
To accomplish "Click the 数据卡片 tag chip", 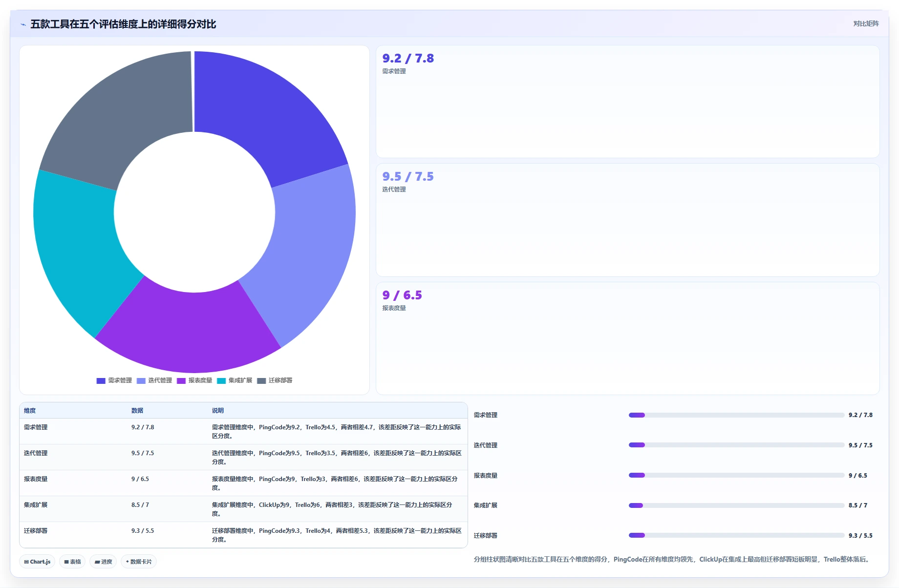I will [x=139, y=562].
